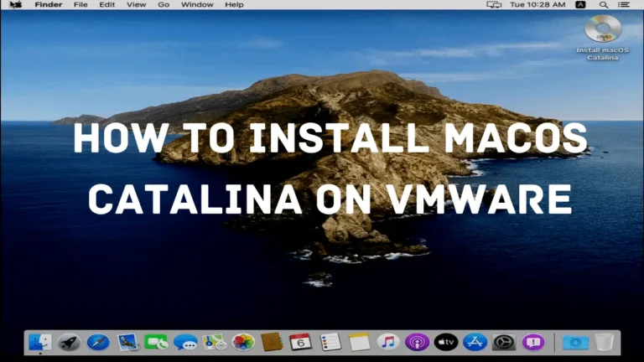Open Notes yellow pad icon
This screenshot has width=644, height=362.
pos(360,342)
